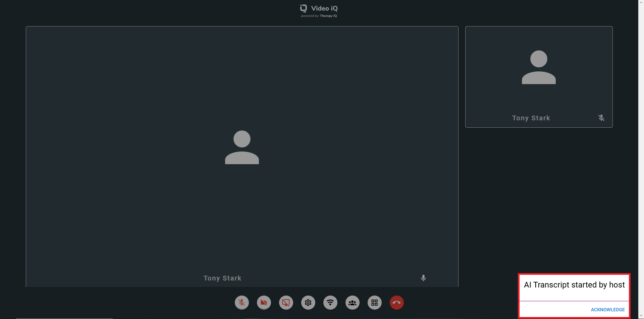Click the 'AI Transcript started by host' message
The height and width of the screenshot is (319, 644).
click(x=574, y=285)
